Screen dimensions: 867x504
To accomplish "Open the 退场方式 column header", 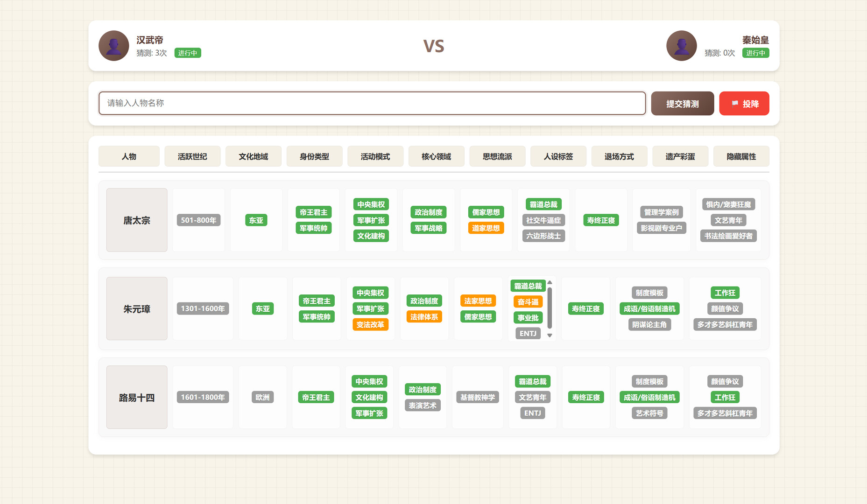I will (619, 156).
